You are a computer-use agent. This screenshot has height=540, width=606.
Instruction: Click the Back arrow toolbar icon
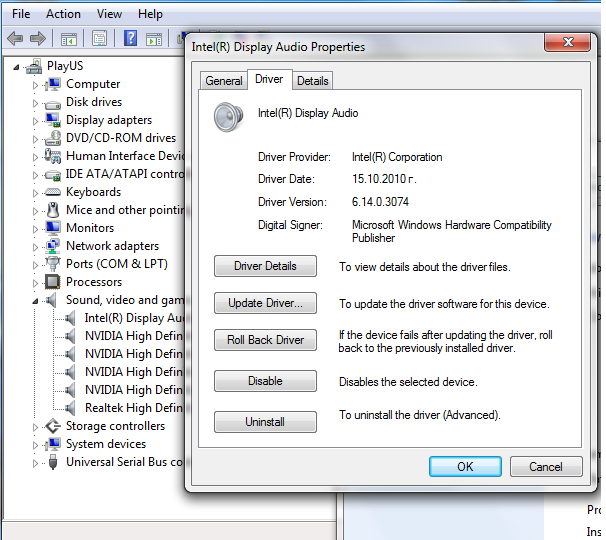click(15, 38)
